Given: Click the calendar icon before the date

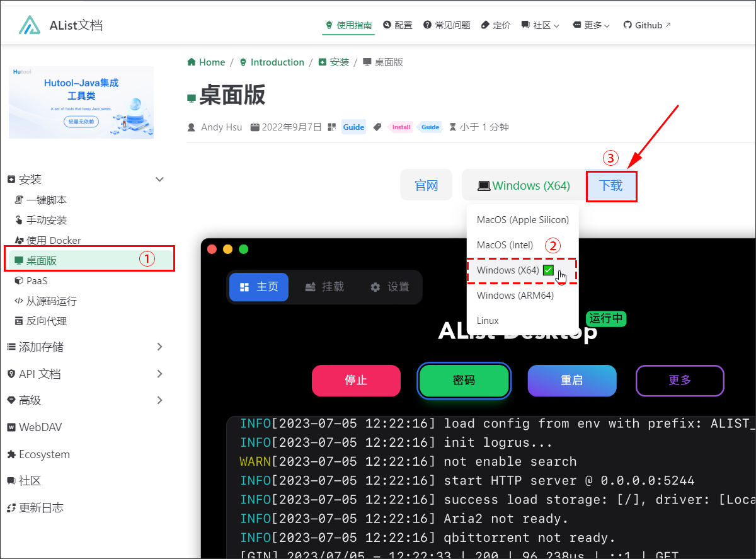Looking at the screenshot, I should coord(255,127).
